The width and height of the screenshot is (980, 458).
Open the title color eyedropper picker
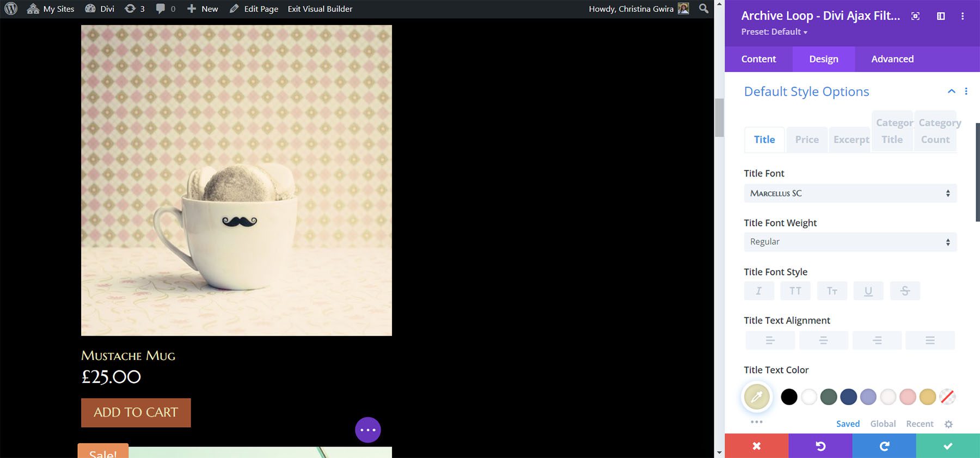(x=757, y=397)
